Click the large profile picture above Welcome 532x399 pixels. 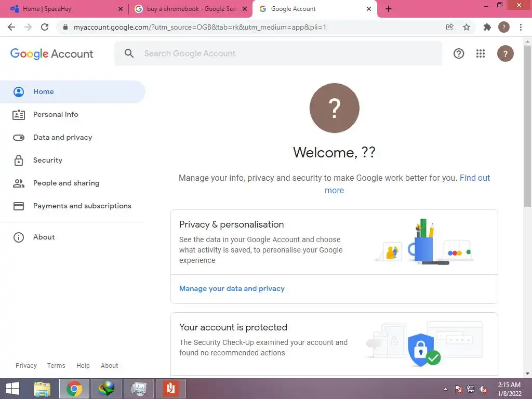[334, 108]
